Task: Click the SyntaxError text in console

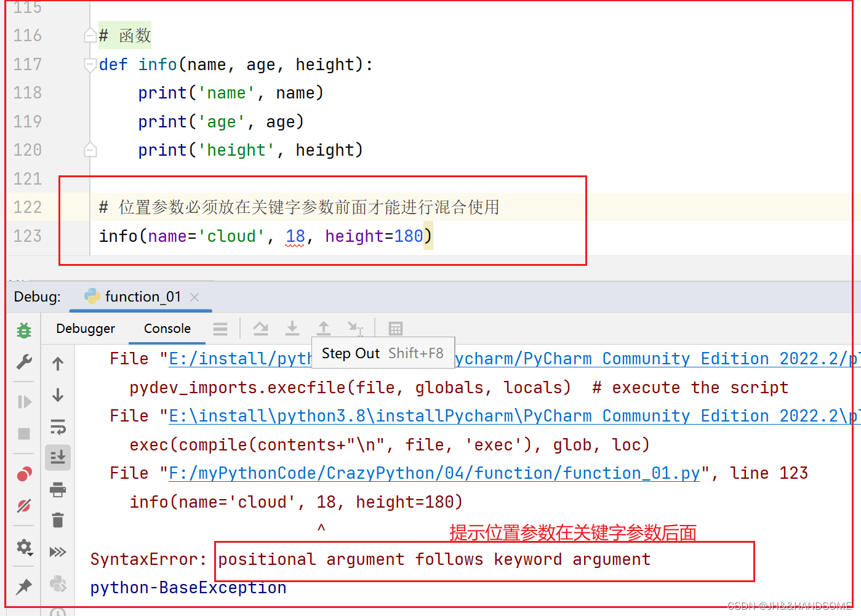Action: tap(148, 559)
